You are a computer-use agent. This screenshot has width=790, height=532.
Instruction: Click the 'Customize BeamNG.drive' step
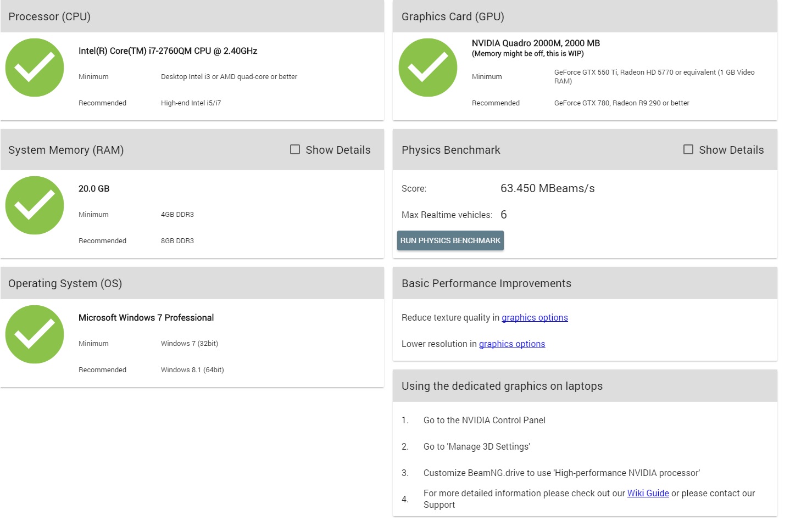pyautogui.click(x=561, y=473)
